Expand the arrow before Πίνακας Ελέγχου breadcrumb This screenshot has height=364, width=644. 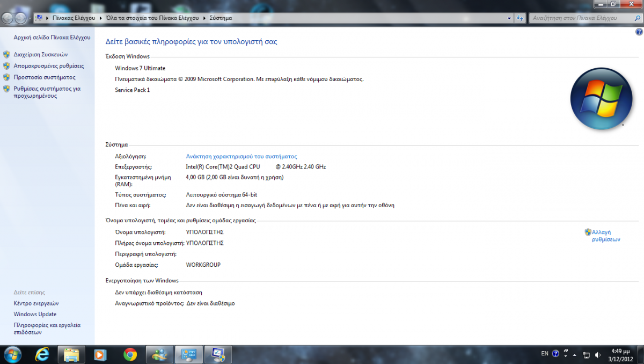click(x=47, y=18)
